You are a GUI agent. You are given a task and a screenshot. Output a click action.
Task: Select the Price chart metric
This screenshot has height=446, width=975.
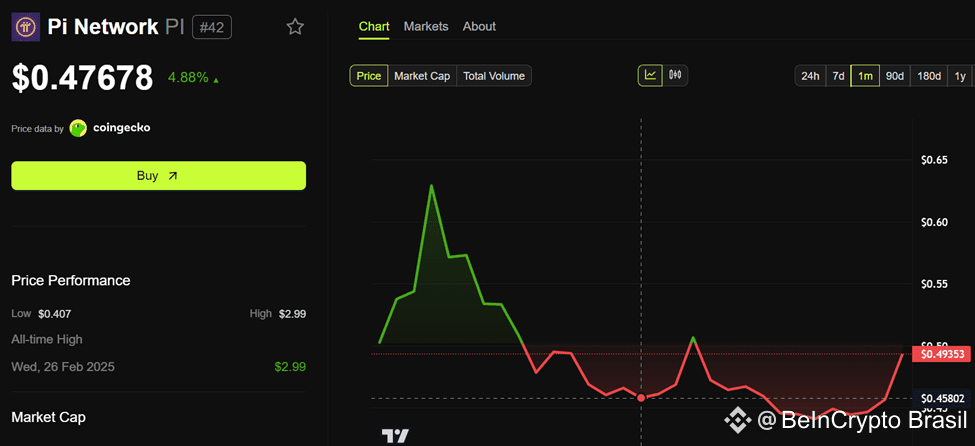pos(369,76)
